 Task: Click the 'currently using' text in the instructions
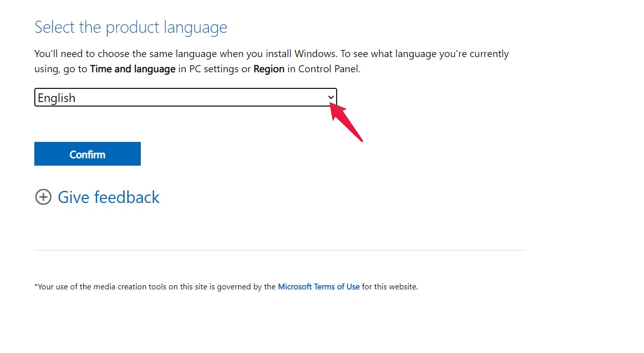coord(489,54)
